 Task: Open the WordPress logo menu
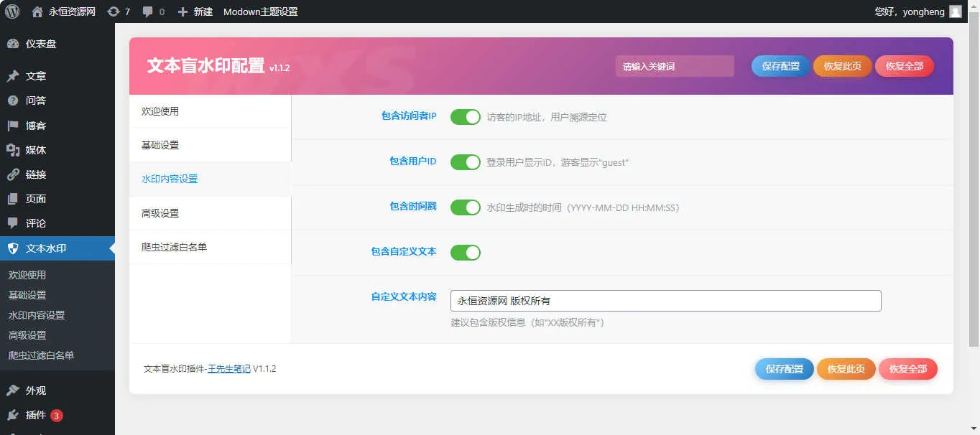pyautogui.click(x=11, y=11)
